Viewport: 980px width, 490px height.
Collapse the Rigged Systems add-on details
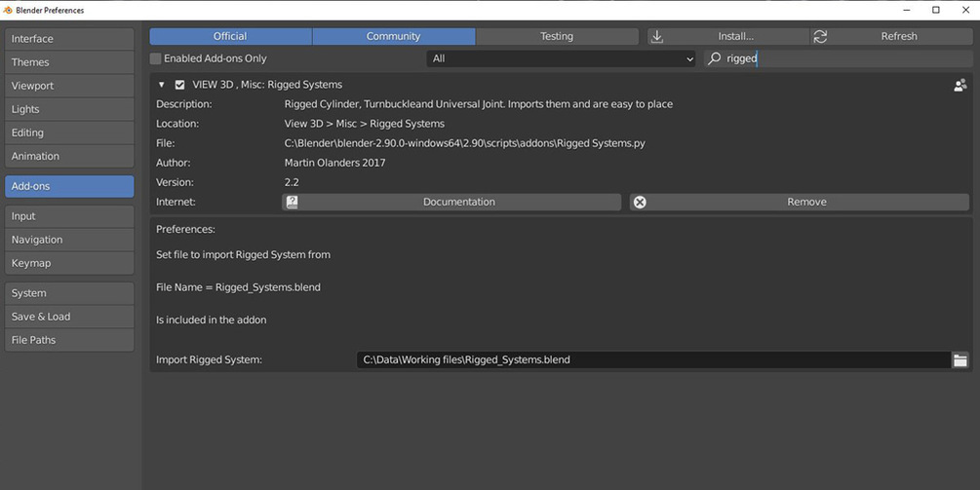(161, 85)
